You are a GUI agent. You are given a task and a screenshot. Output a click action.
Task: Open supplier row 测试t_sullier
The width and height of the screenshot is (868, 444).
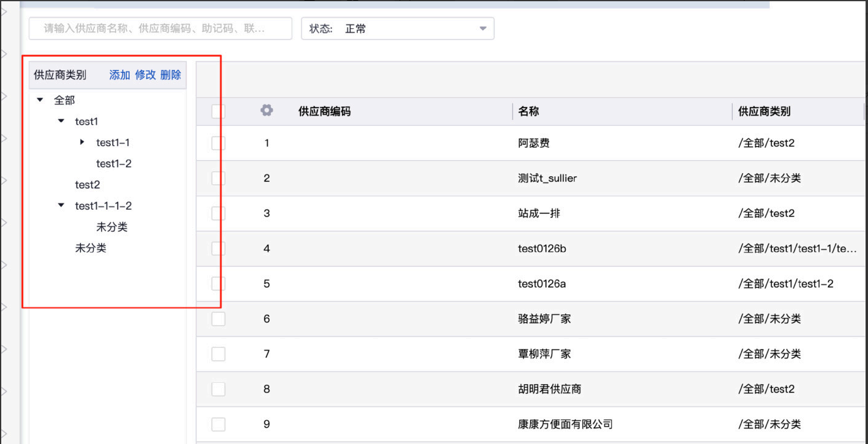click(x=547, y=178)
